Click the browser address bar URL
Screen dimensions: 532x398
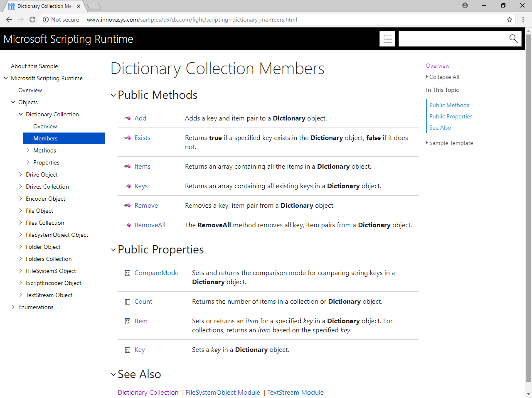pyautogui.click(x=192, y=20)
